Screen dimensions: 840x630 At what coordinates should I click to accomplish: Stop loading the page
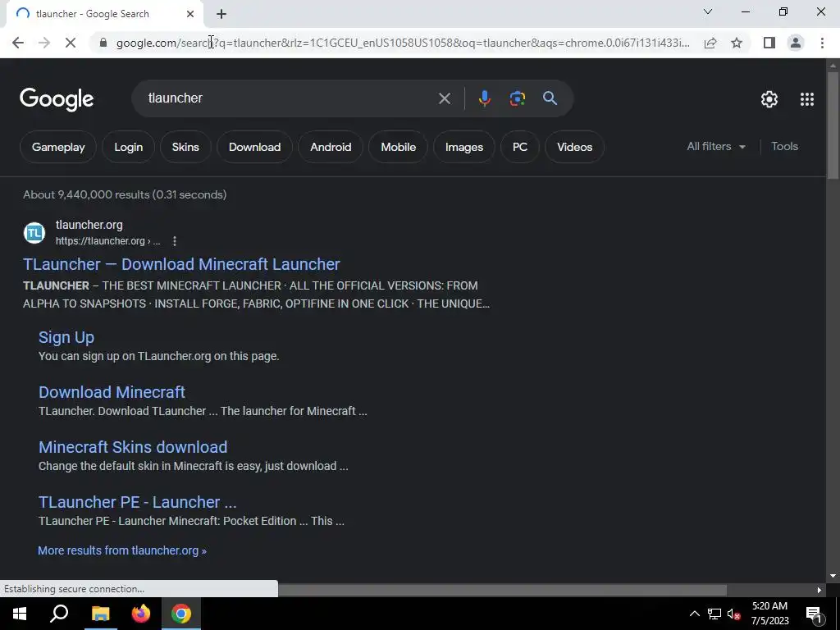click(x=71, y=43)
